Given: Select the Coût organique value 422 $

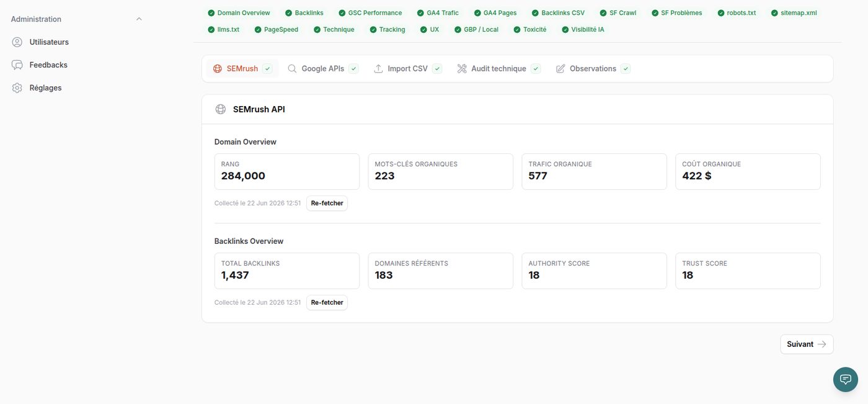Looking at the screenshot, I should point(697,176).
